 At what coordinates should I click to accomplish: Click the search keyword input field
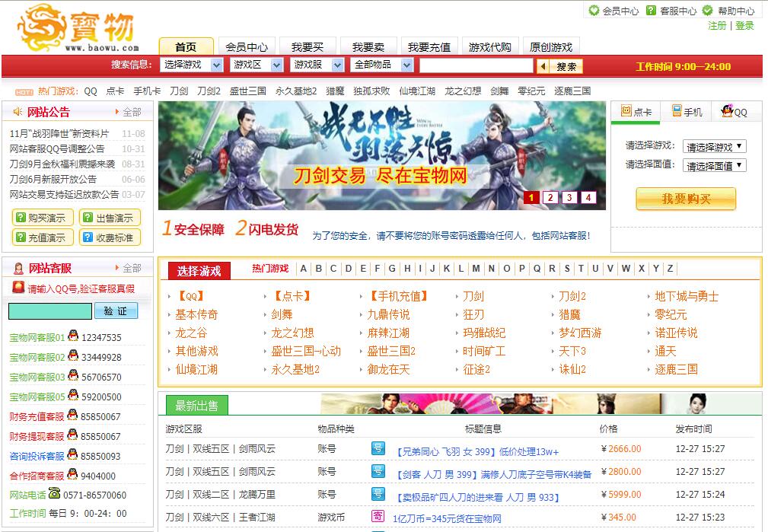pos(476,65)
